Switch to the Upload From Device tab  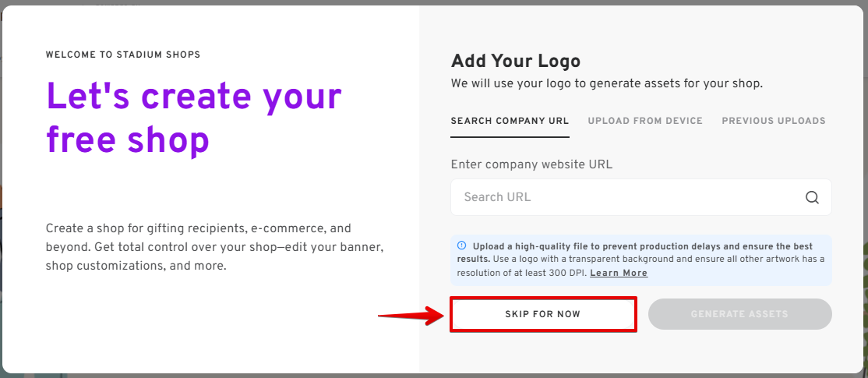[x=645, y=121]
